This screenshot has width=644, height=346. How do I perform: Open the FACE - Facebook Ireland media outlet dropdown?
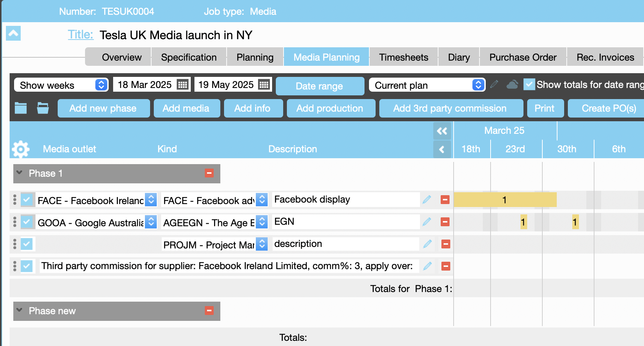(97, 200)
